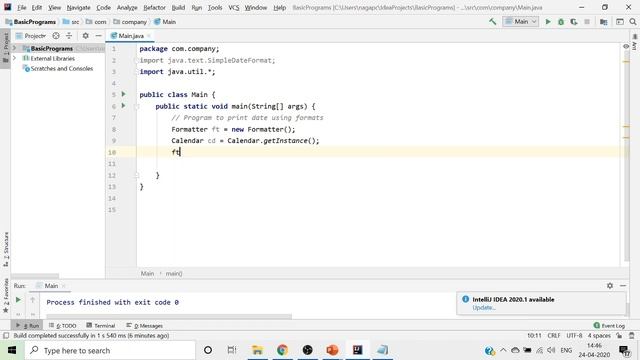This screenshot has width=640, height=360.
Task: Click BasicPrograms breadcrumb in navigation bar
Action: click(x=31, y=22)
